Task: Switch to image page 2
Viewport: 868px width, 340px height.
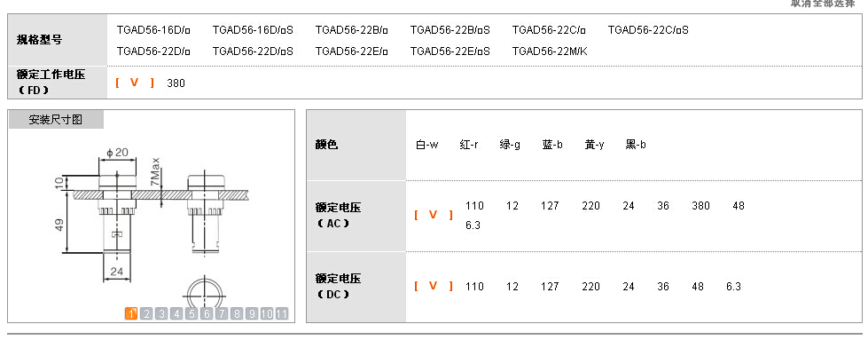Action: pos(146,314)
